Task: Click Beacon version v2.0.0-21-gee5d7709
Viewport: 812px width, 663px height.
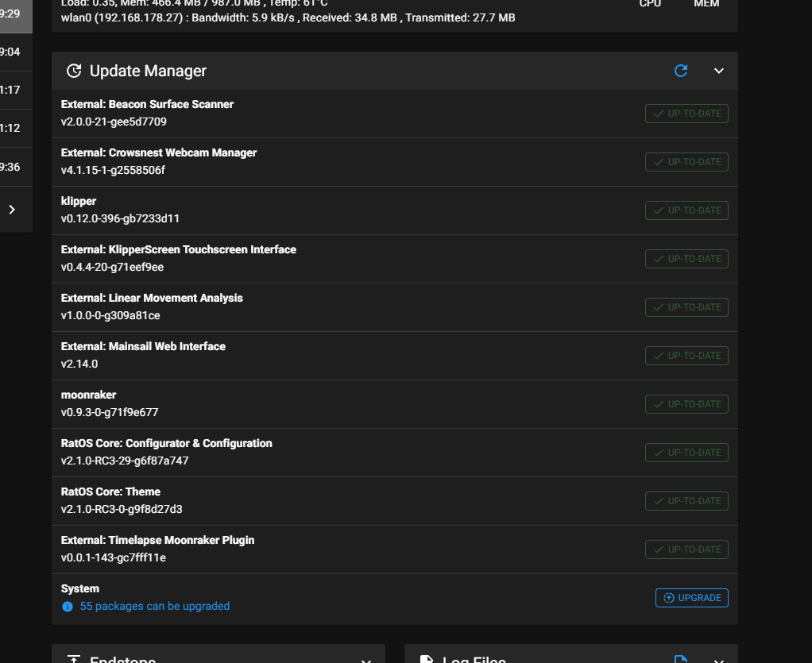Action: (114, 121)
